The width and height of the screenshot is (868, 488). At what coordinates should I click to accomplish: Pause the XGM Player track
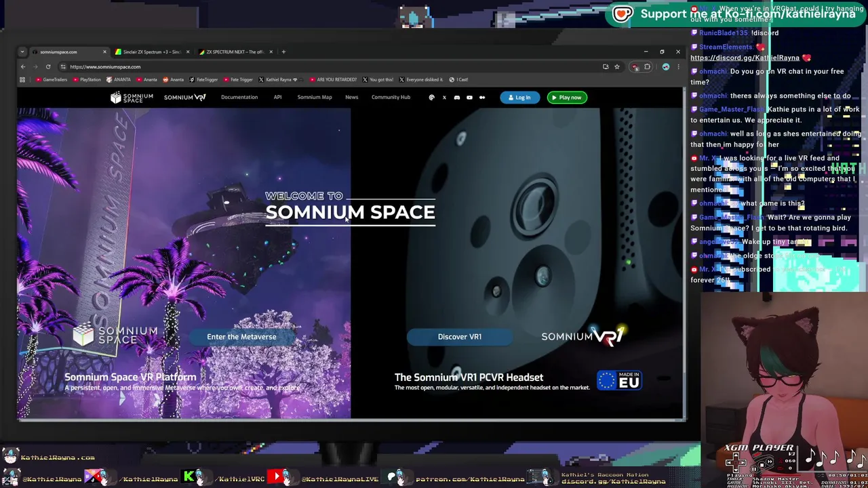coord(753,469)
